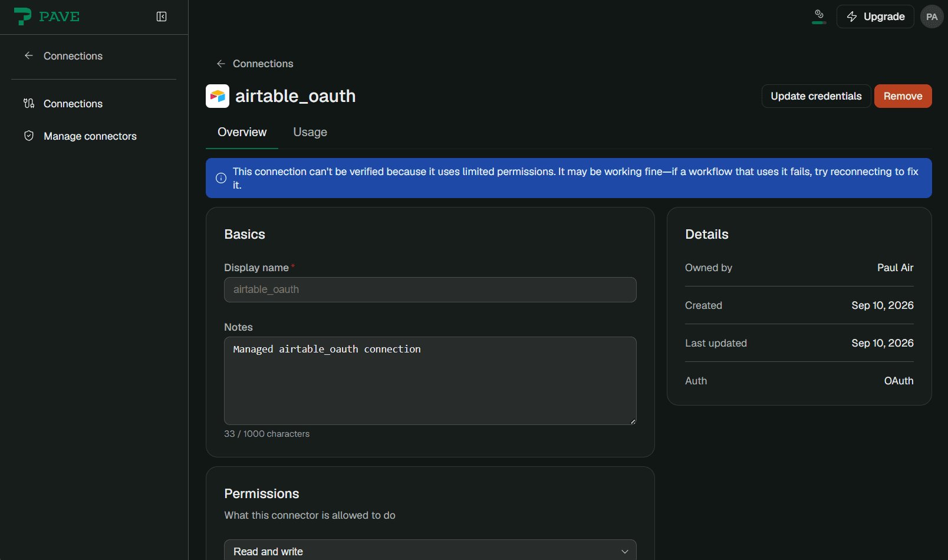This screenshot has height=560, width=948.
Task: Click the lightning bolt Upgrade icon
Action: click(852, 17)
